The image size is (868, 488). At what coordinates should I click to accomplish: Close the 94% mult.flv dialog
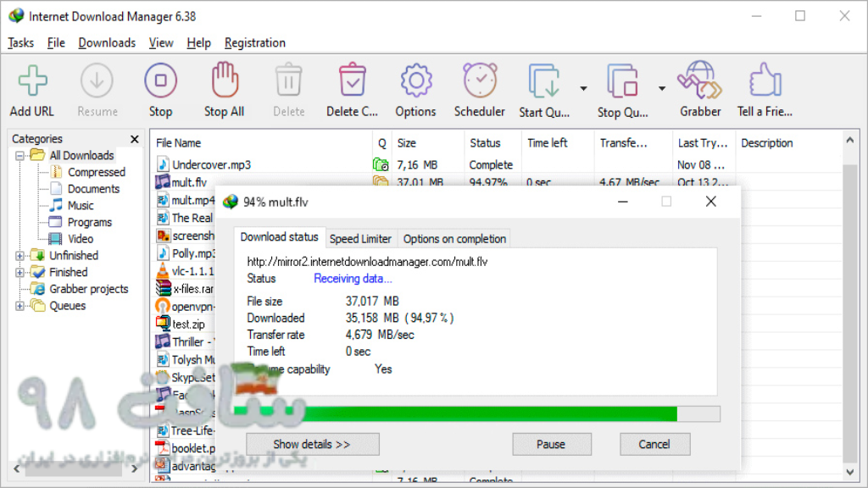click(x=711, y=202)
